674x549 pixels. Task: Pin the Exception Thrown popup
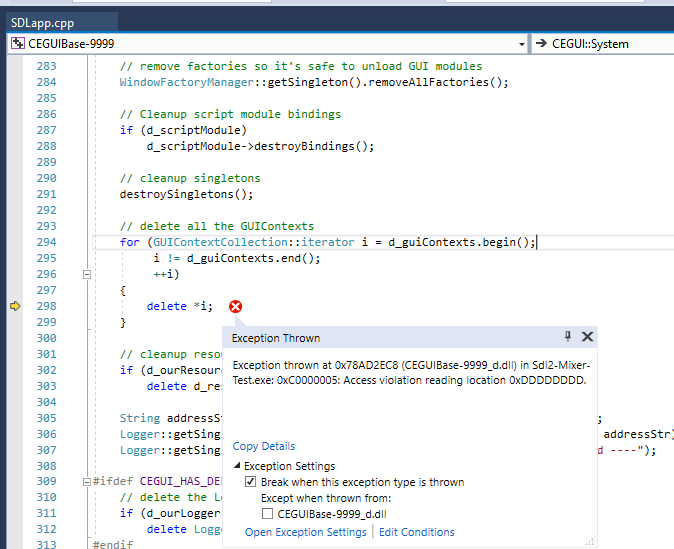click(x=568, y=337)
